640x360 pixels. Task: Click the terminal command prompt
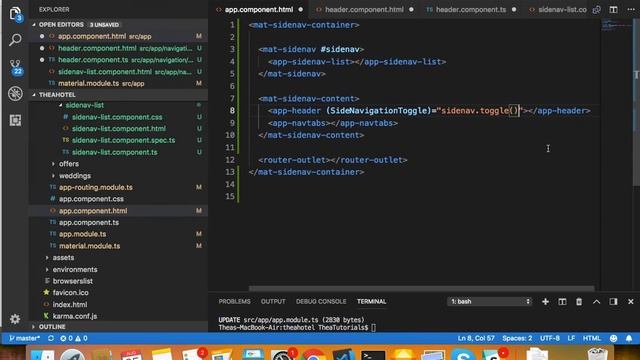[297, 328]
